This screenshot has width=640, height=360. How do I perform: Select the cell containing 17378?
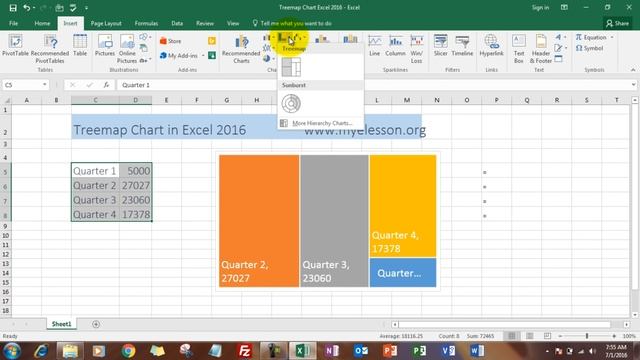tap(136, 214)
